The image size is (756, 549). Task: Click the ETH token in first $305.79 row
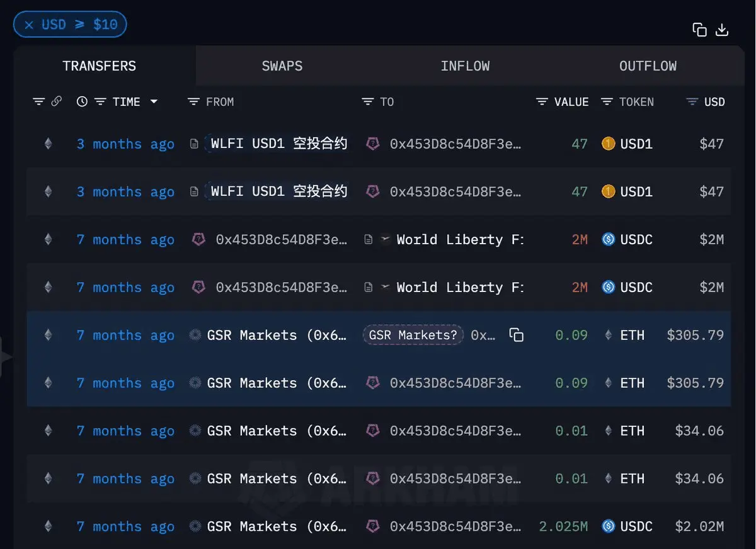[x=632, y=336]
